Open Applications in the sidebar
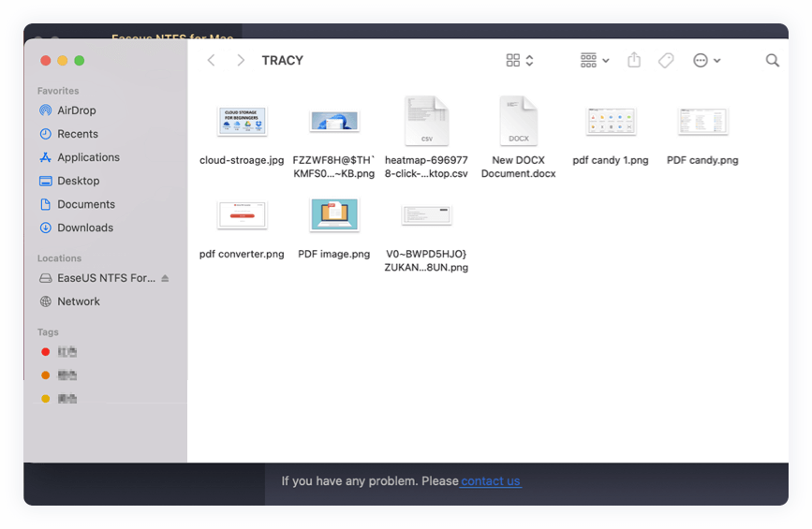The height and width of the screenshot is (529, 812). [x=80, y=157]
